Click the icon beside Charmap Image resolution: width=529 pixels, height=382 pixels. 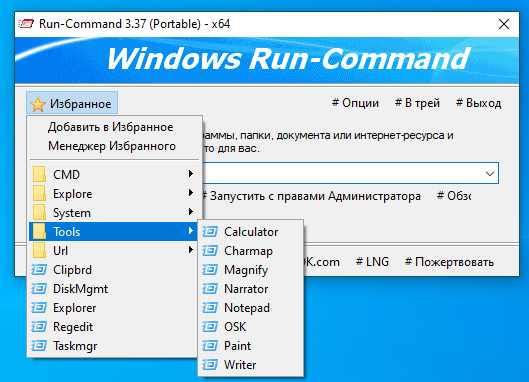click(210, 251)
